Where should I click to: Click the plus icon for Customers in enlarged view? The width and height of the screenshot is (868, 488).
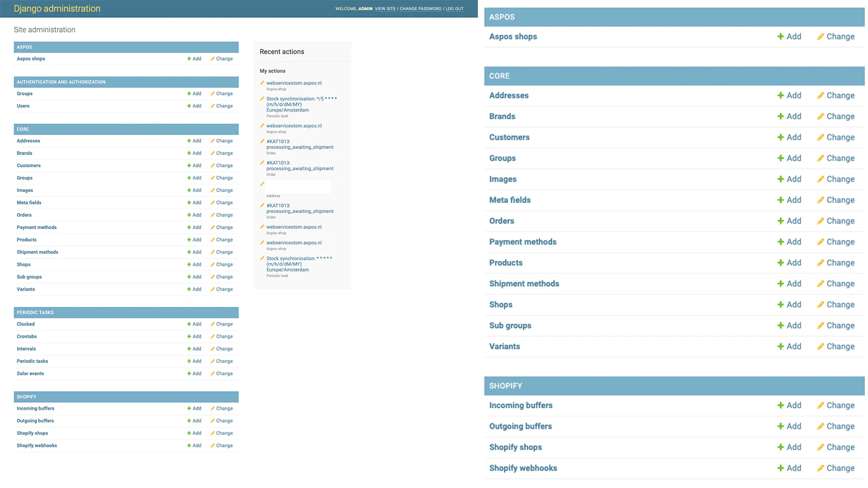click(780, 137)
